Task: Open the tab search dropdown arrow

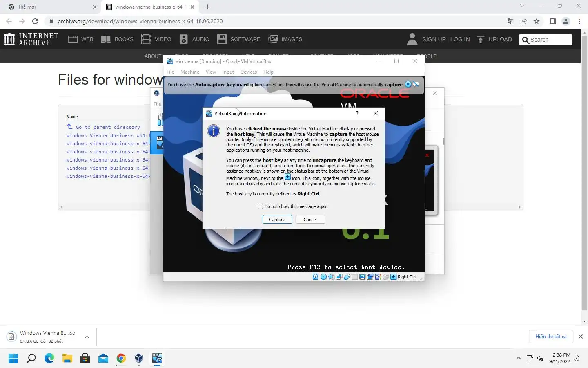Action: point(522,6)
